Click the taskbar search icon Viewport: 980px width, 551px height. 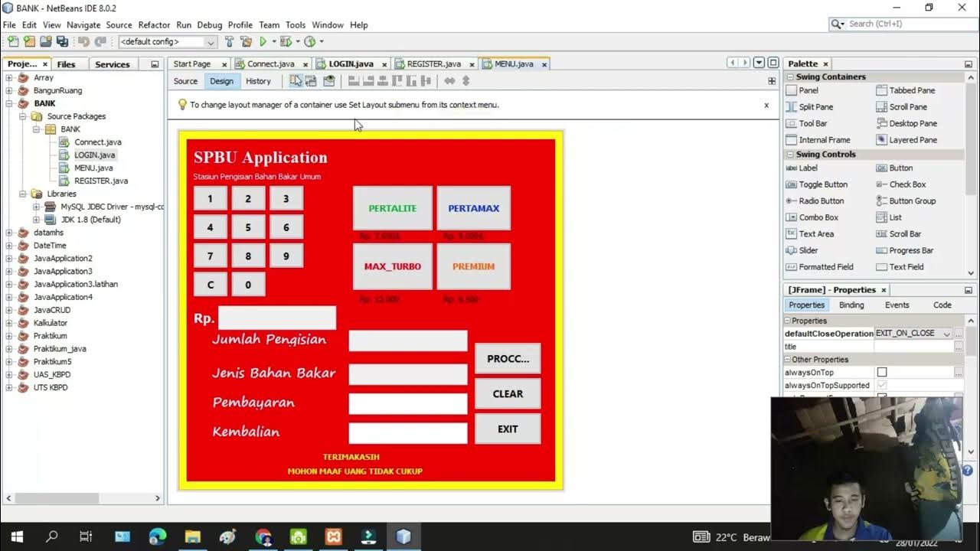tap(52, 536)
